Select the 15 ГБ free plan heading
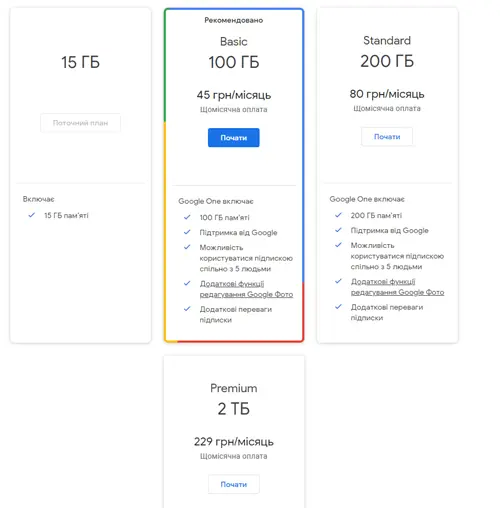Screen dimensions: 500x508 click(80, 62)
